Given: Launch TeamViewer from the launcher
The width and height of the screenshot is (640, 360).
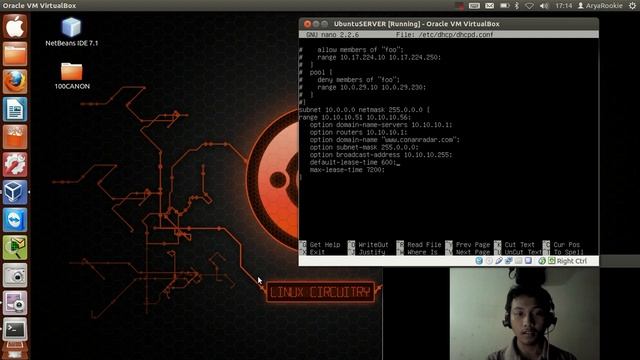Looking at the screenshot, I should (15, 220).
